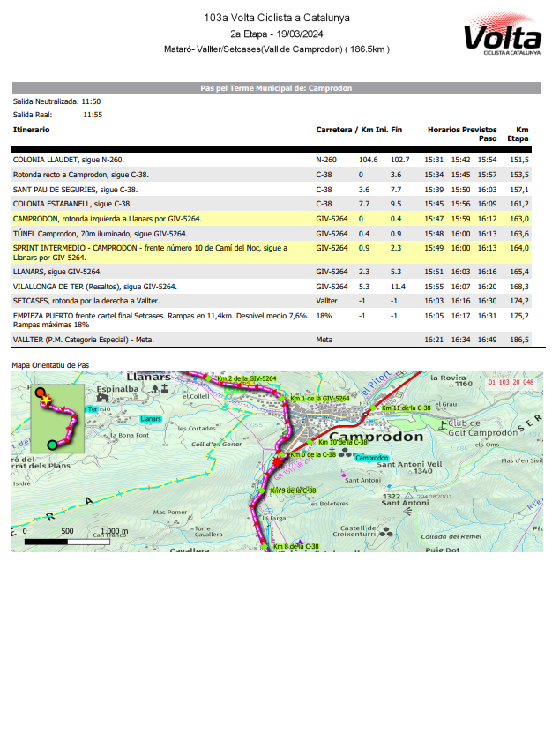Click the Itinerario column header
The height and width of the screenshot is (756, 552).
tap(32, 130)
